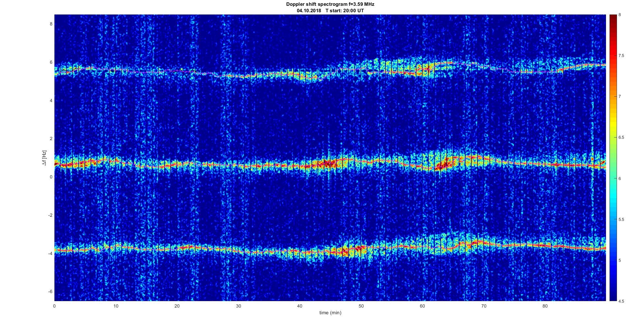This screenshot has width=644, height=323.
Task: Click the x-axis tick label '40'
Action: point(299,306)
